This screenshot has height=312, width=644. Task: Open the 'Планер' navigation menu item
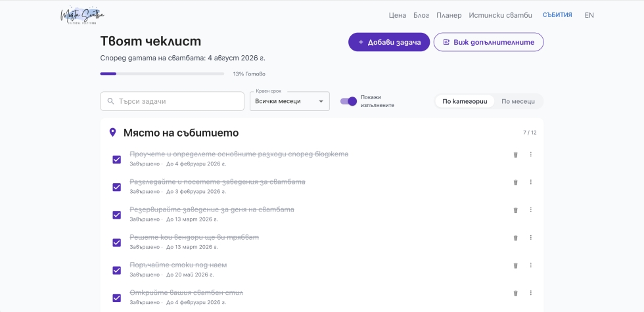(x=449, y=15)
